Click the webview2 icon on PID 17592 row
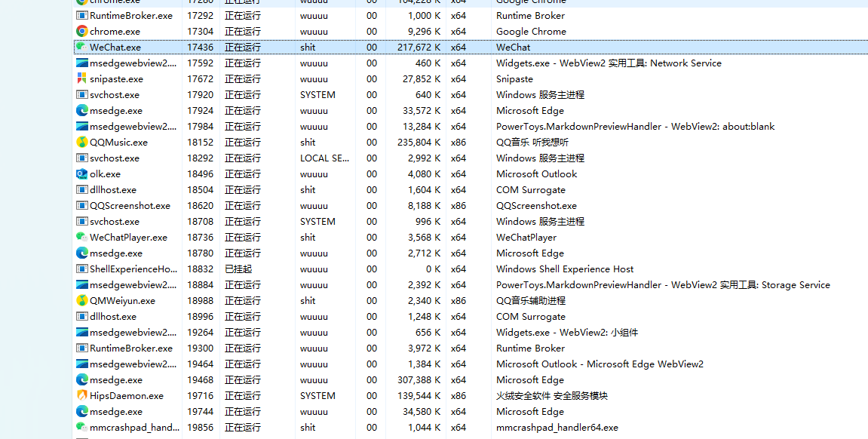 click(x=82, y=63)
